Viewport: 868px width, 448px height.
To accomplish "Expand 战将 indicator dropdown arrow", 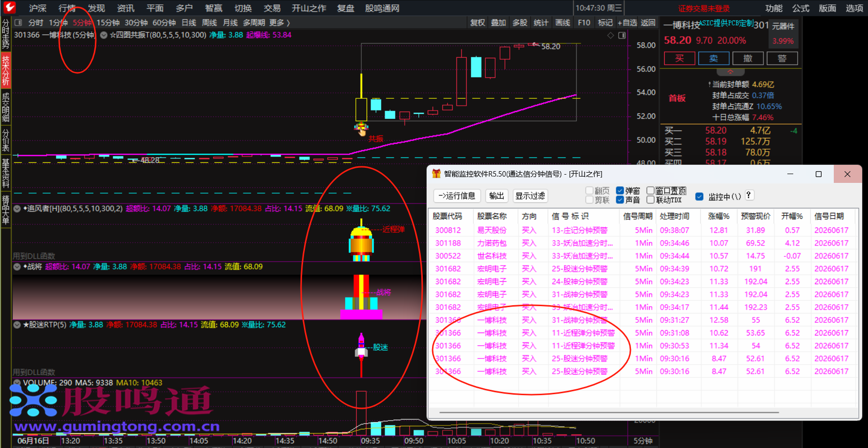I will tap(17, 267).
